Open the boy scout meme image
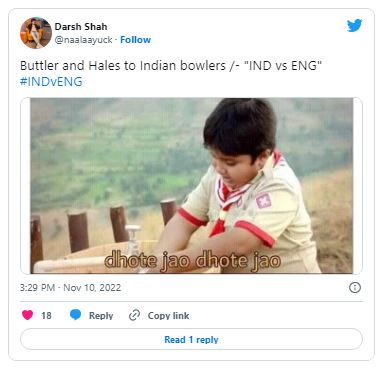Image resolution: width=383 pixels, height=374 pixels. pyautogui.click(x=191, y=185)
